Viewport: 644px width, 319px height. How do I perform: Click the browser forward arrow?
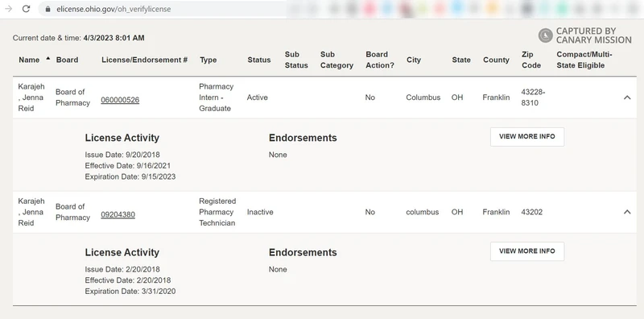pos(8,9)
